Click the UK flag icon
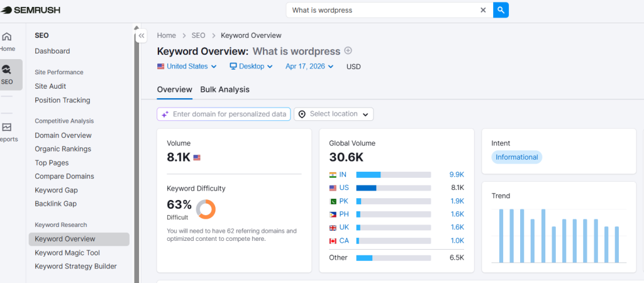The height and width of the screenshot is (283, 644). (333, 228)
